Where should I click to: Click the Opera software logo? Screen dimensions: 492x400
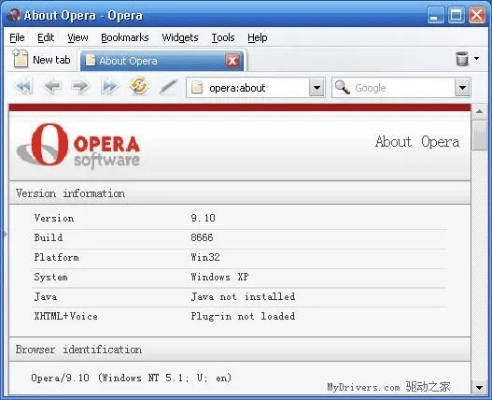pyautogui.click(x=78, y=145)
